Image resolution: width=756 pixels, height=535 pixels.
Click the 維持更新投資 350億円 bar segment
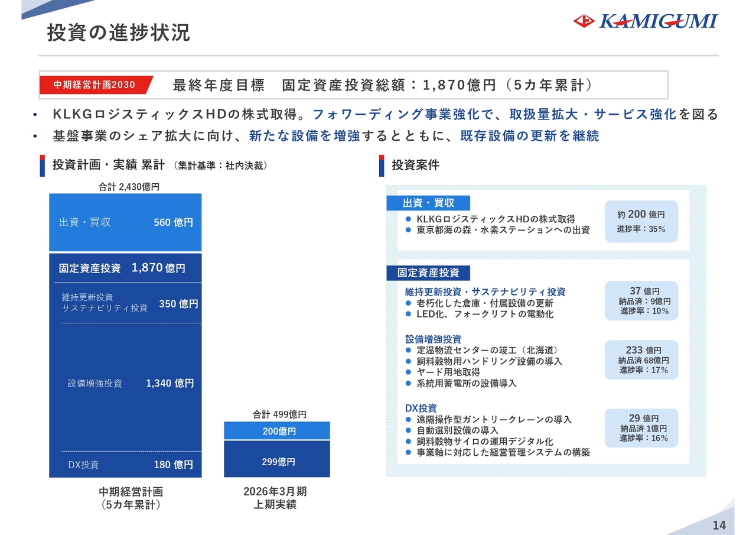coord(125,303)
